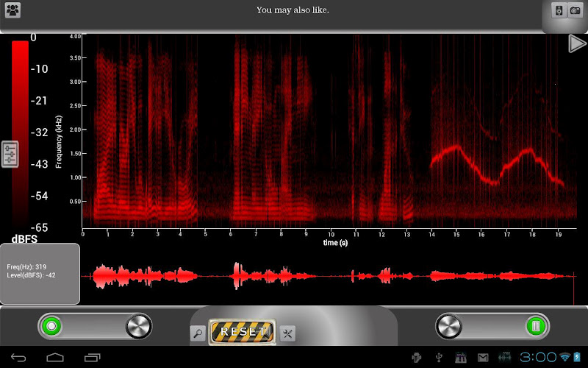Image resolution: width=588 pixels, height=368 pixels.
Task: Open the magnifier zoom tool
Action: tap(198, 333)
